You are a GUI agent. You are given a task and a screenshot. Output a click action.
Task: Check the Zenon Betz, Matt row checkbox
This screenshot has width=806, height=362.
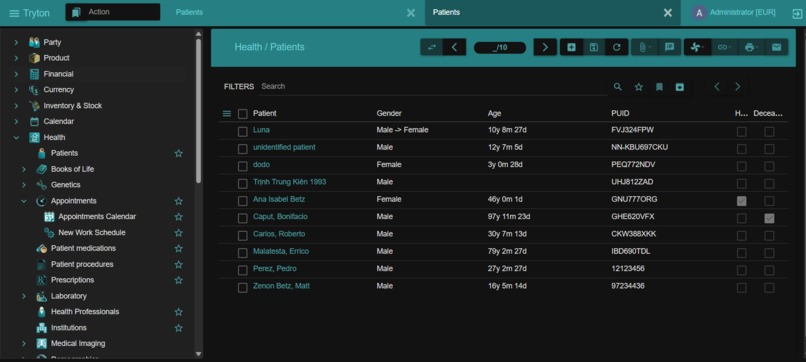tap(243, 287)
